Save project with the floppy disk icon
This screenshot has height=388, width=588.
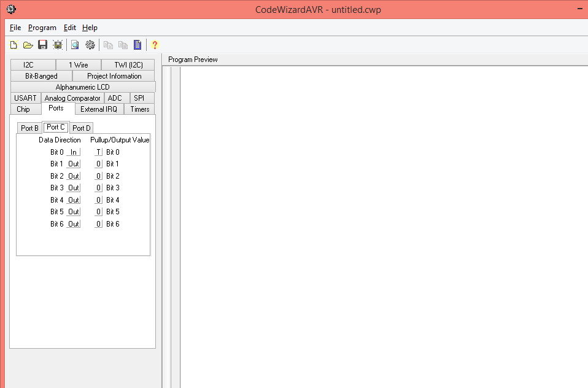point(43,45)
